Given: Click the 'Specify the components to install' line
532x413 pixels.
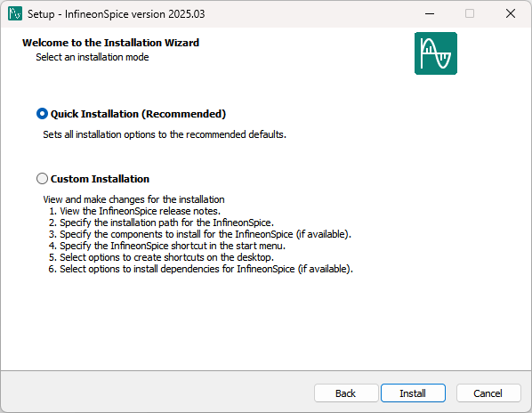Looking at the screenshot, I should tap(200, 234).
